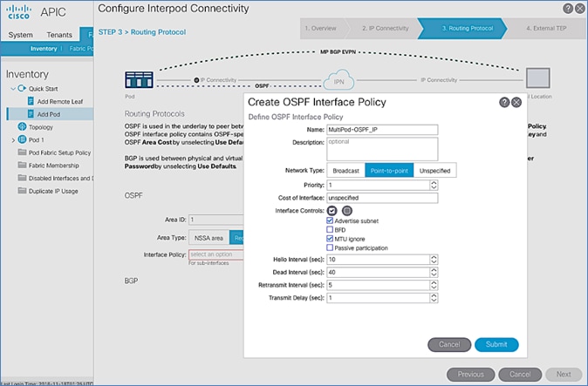Screen dimensions: 588x386
Task: Click the Cisco logo icon
Action: pos(18,12)
